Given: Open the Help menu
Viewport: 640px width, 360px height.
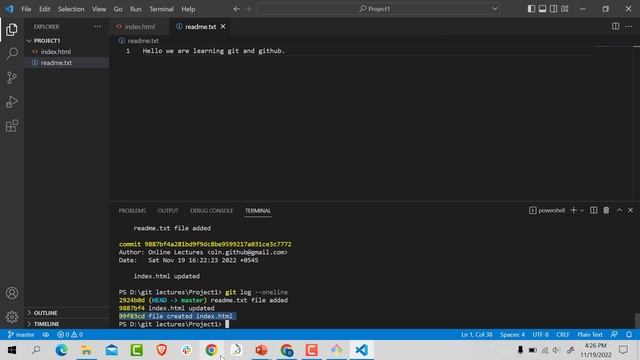Looking at the screenshot, I should (x=188, y=9).
